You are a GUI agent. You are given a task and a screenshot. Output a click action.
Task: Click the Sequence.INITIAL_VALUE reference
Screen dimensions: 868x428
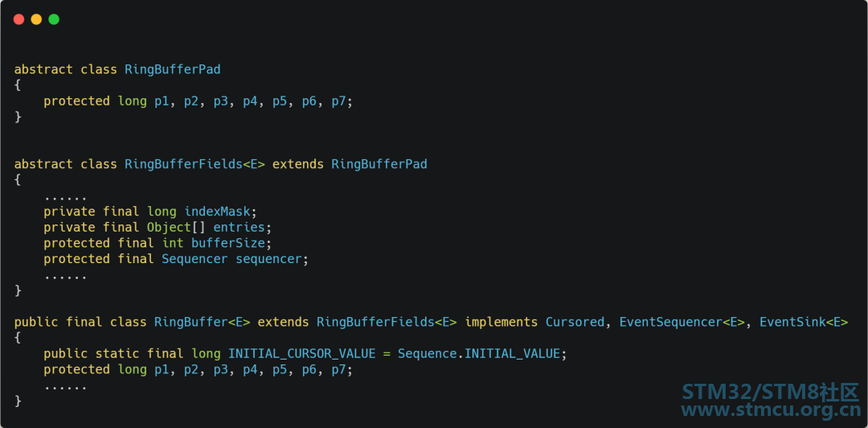coord(479,354)
